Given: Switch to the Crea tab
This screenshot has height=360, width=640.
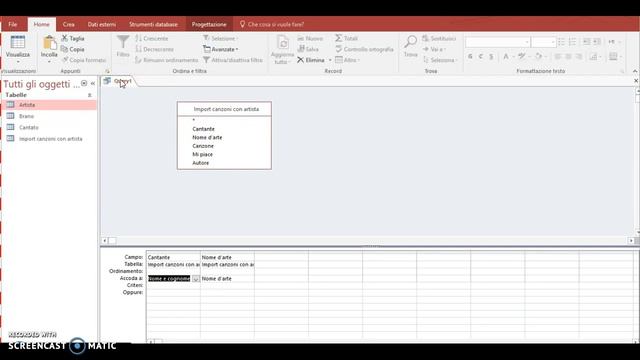Looking at the screenshot, I should click(x=69, y=24).
